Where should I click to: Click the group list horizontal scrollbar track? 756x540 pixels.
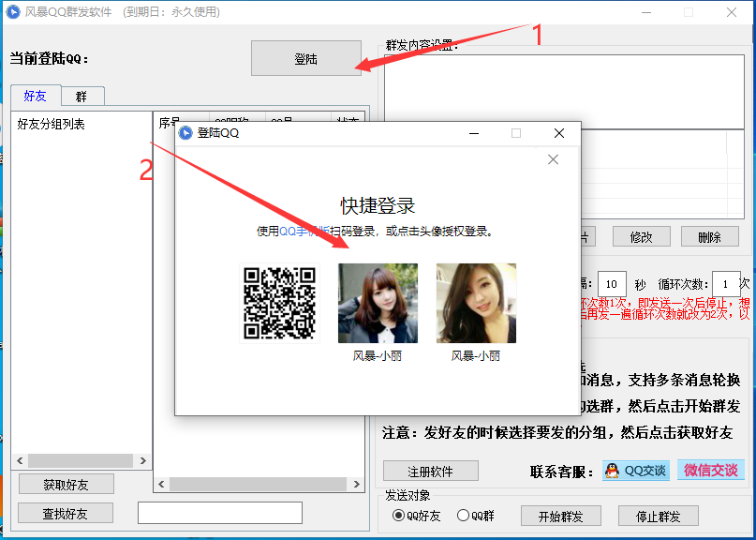(81, 461)
